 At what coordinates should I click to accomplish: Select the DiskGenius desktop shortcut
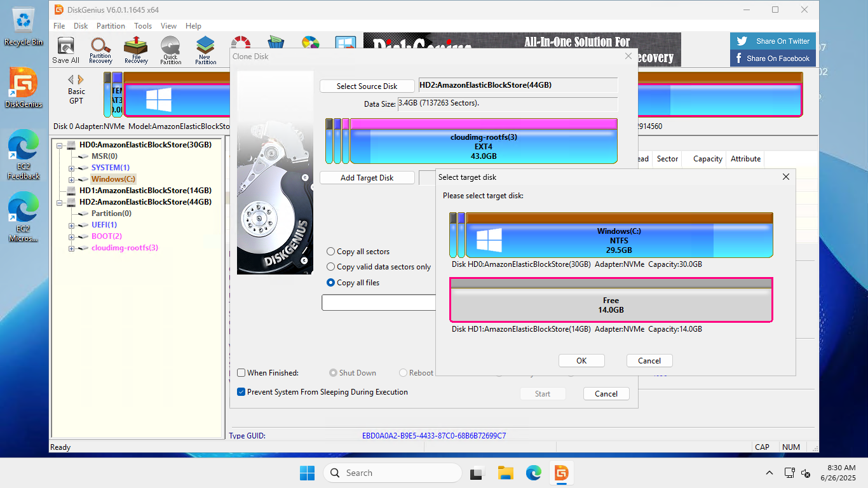click(24, 88)
